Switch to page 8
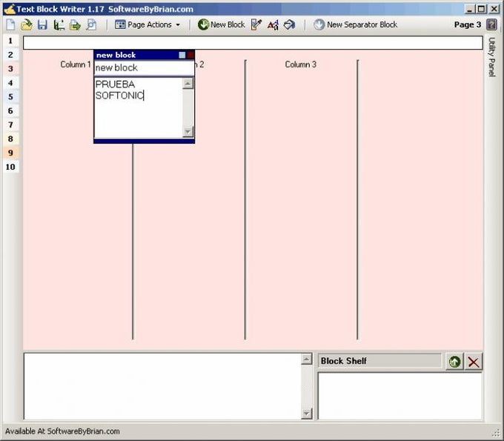This screenshot has height=441, width=504. [10, 139]
